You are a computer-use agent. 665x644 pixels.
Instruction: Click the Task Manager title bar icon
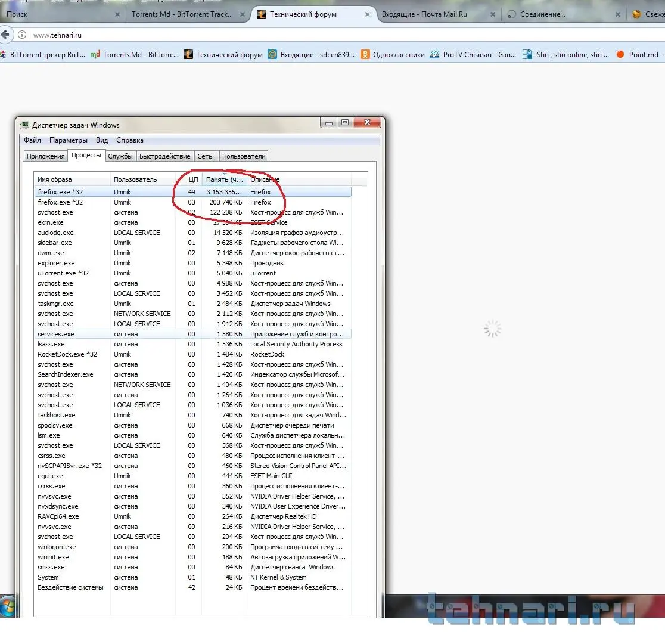[24, 125]
